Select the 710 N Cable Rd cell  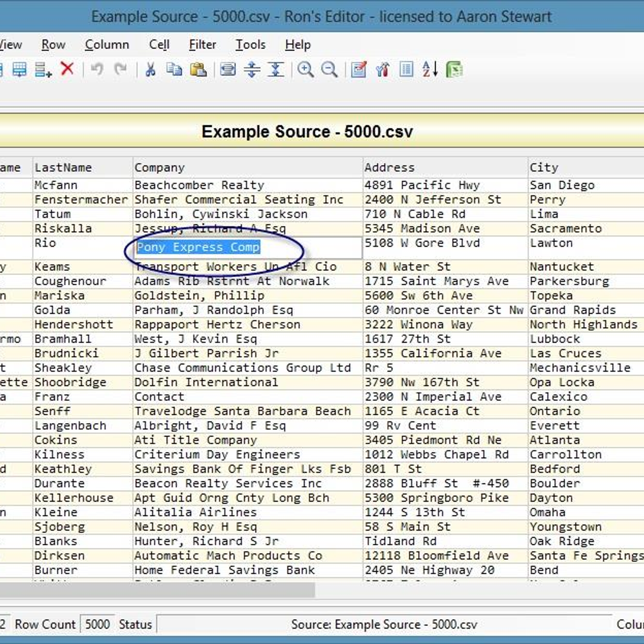445,214
